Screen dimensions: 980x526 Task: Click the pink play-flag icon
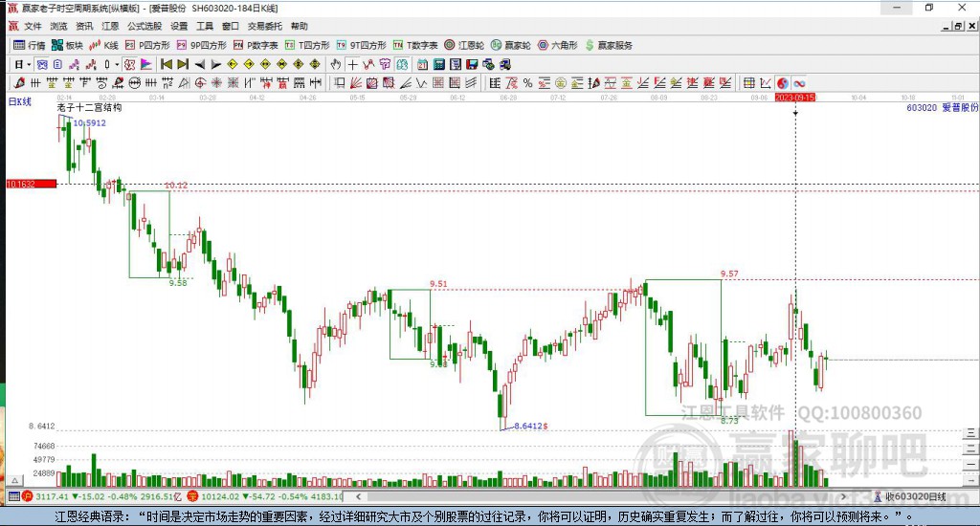point(145,64)
